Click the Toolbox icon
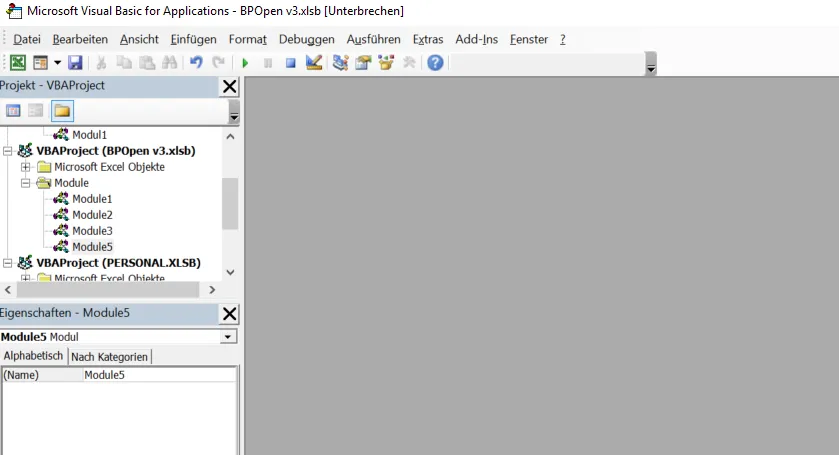Viewport: 839px width, 455px height. point(409,63)
